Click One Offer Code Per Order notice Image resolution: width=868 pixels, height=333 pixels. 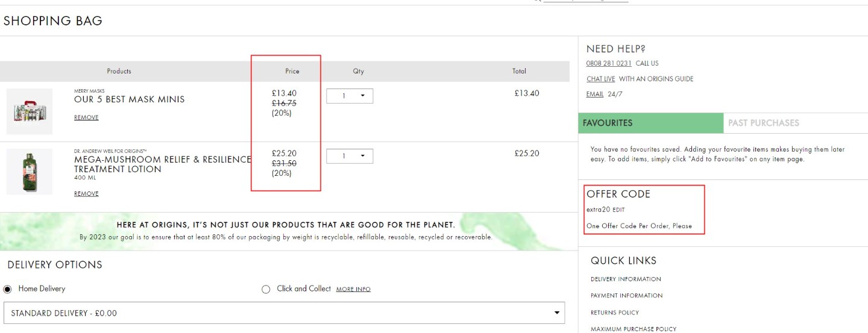coord(639,226)
